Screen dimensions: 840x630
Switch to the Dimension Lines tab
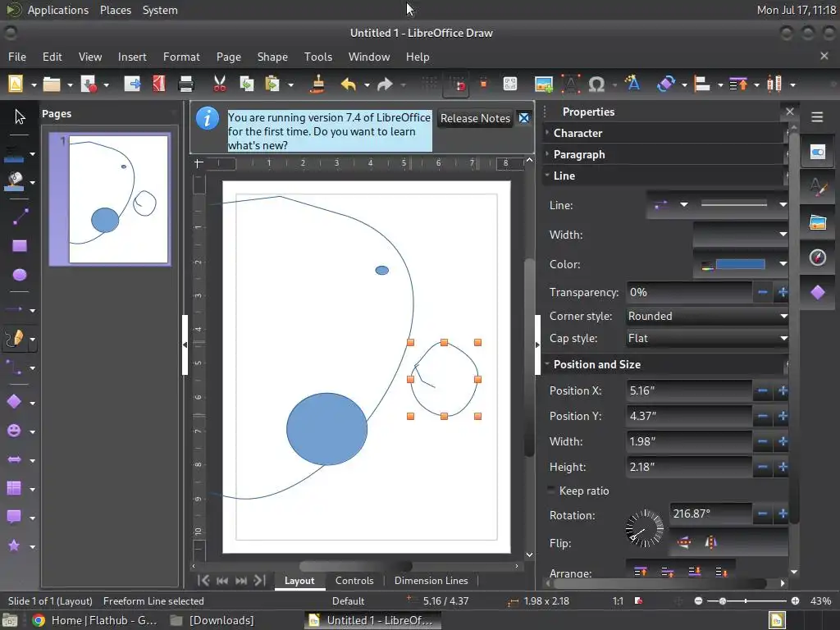431,581
